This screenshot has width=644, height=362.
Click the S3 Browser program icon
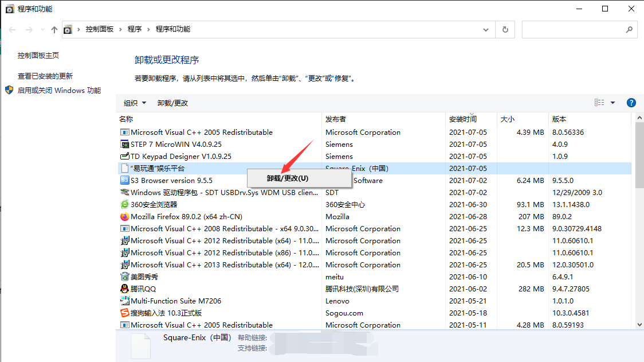125,180
